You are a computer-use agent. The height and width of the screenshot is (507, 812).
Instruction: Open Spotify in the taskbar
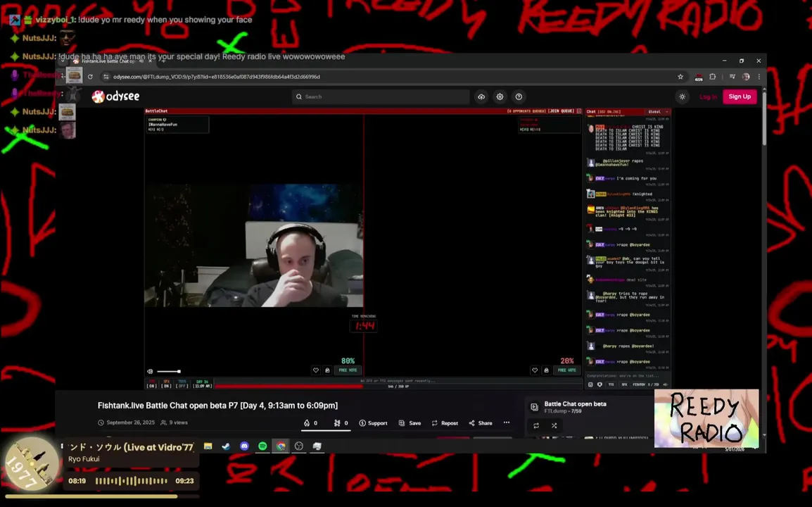[x=262, y=446]
